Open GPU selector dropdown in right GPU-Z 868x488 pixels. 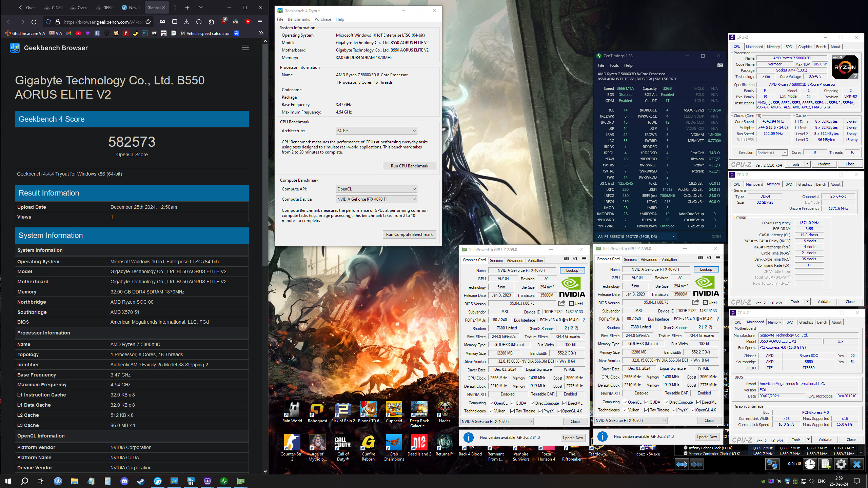click(x=631, y=420)
